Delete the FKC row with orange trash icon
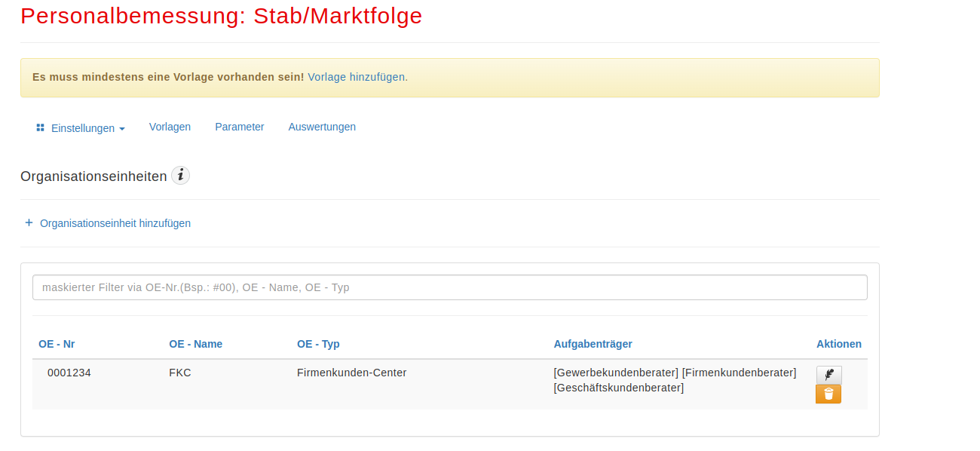The width and height of the screenshot is (980, 451). click(828, 394)
